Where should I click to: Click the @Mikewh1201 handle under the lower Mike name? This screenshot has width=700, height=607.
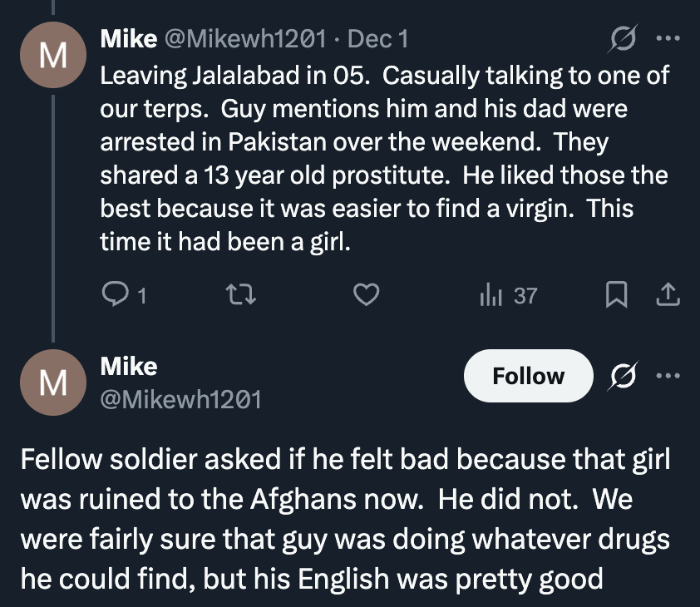[180, 399]
